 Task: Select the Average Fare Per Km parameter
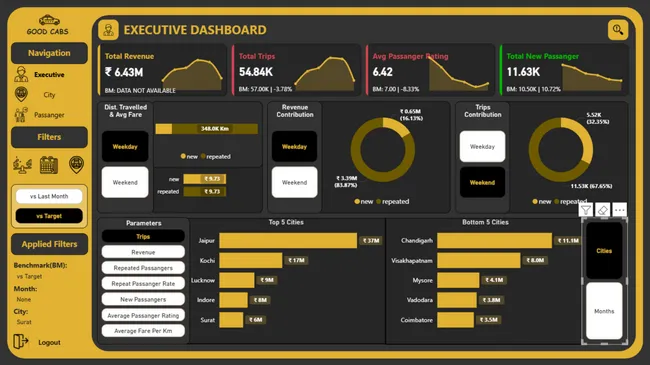(143, 331)
